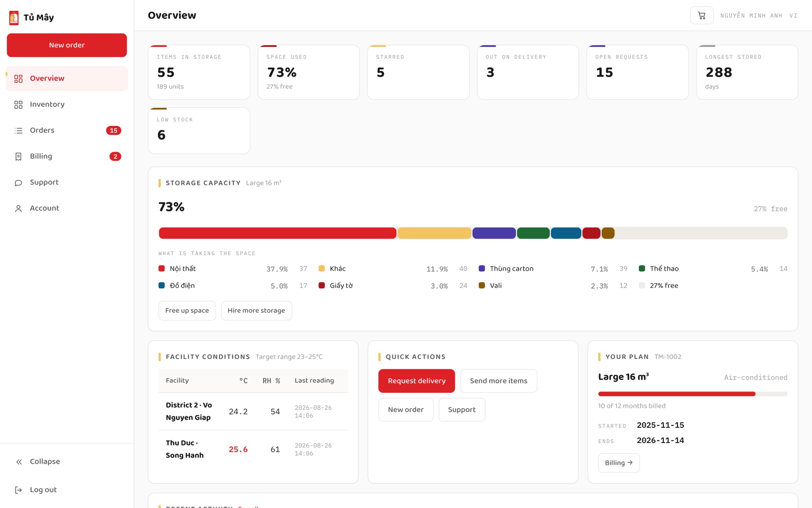Image resolution: width=812 pixels, height=508 pixels.
Task: Click the purple Thùng carton bar segment
Action: (494, 233)
